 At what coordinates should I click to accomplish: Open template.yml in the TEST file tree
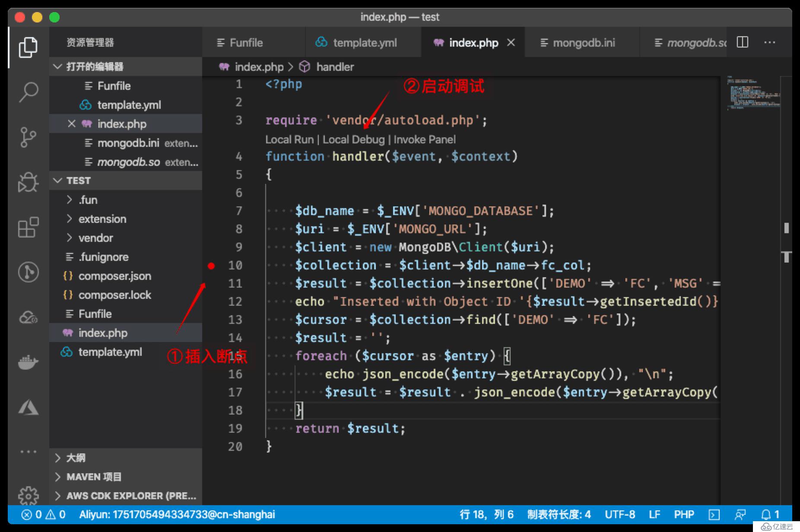[125, 352]
